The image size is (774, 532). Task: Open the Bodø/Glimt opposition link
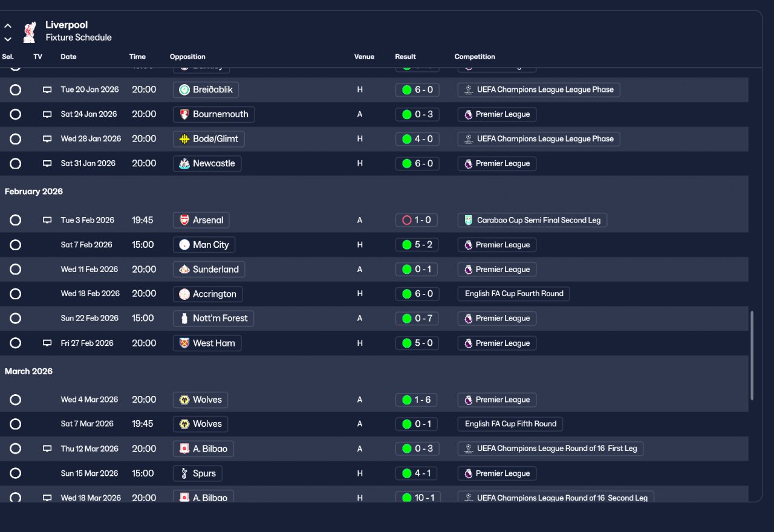tap(209, 138)
